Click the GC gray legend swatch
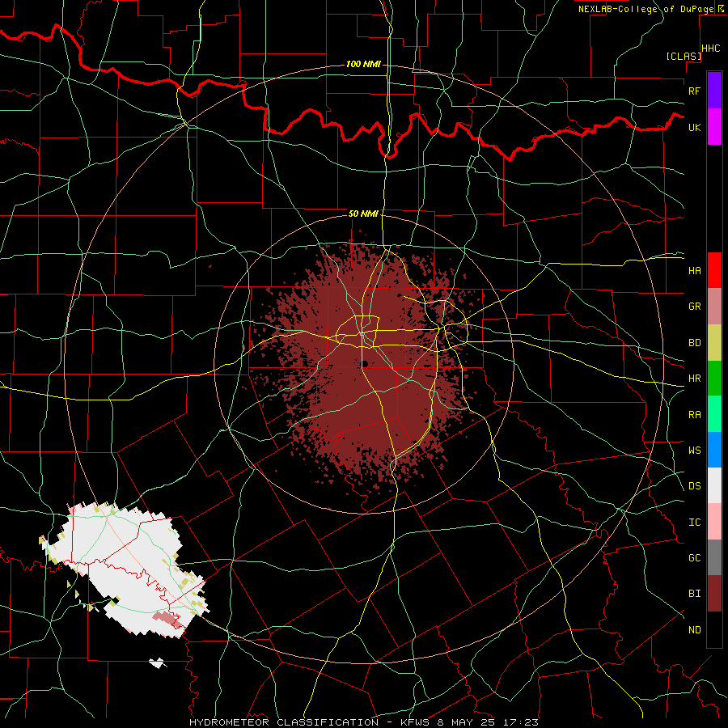728x728 pixels. (x=714, y=557)
